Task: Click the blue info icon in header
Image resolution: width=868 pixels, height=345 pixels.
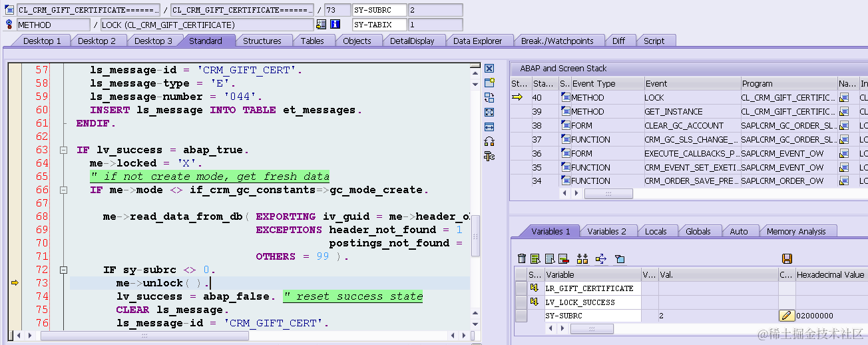Action: pyautogui.click(x=335, y=25)
